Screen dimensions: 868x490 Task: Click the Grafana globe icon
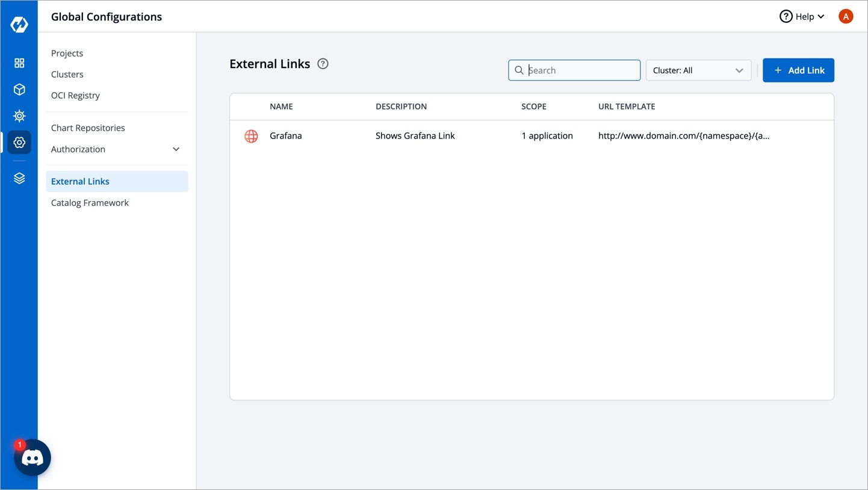(x=251, y=136)
